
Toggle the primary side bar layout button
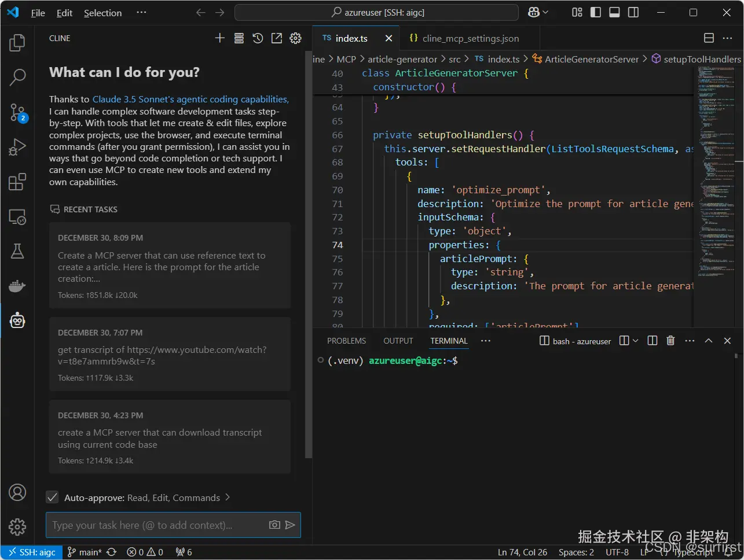point(595,12)
